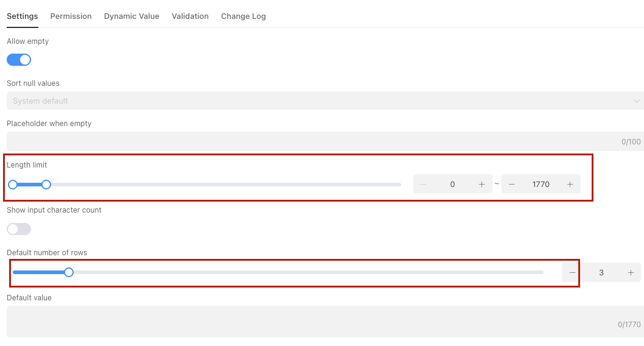
Task: Switch to the Permission tab
Action: (x=71, y=16)
